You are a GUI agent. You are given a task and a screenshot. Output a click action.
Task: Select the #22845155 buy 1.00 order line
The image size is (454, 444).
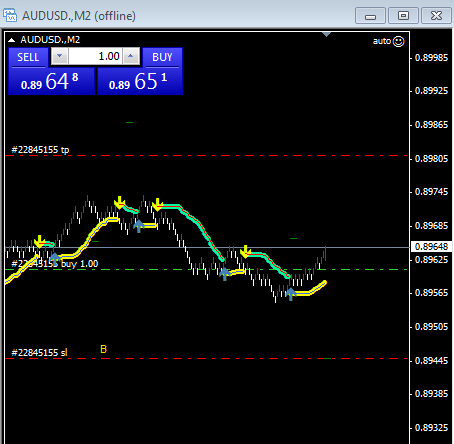207,269
